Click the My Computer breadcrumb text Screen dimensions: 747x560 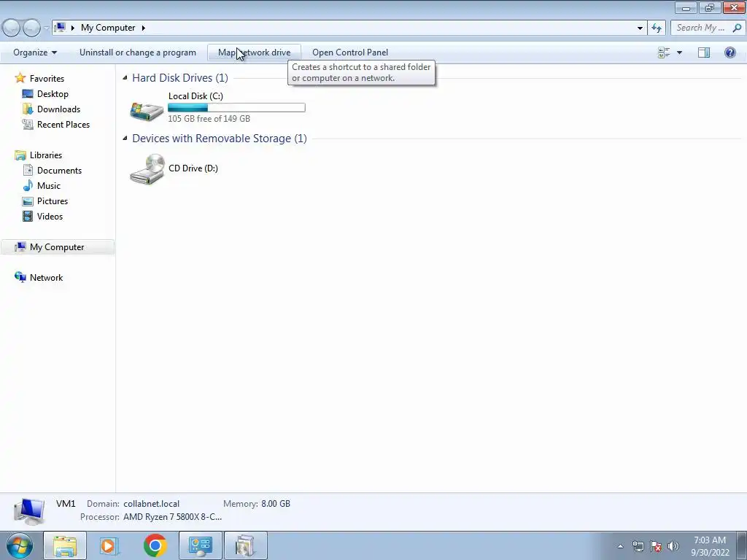click(x=108, y=28)
